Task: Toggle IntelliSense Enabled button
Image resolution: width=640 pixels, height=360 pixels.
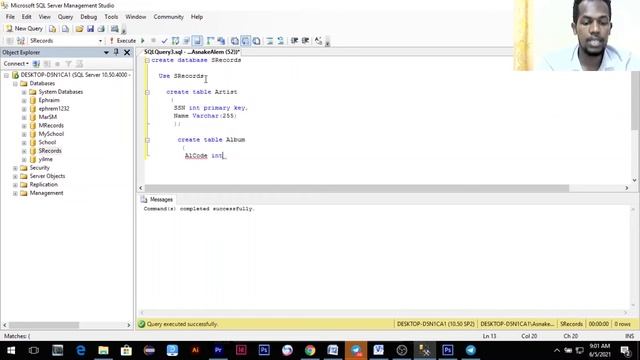Action: (x=198, y=41)
